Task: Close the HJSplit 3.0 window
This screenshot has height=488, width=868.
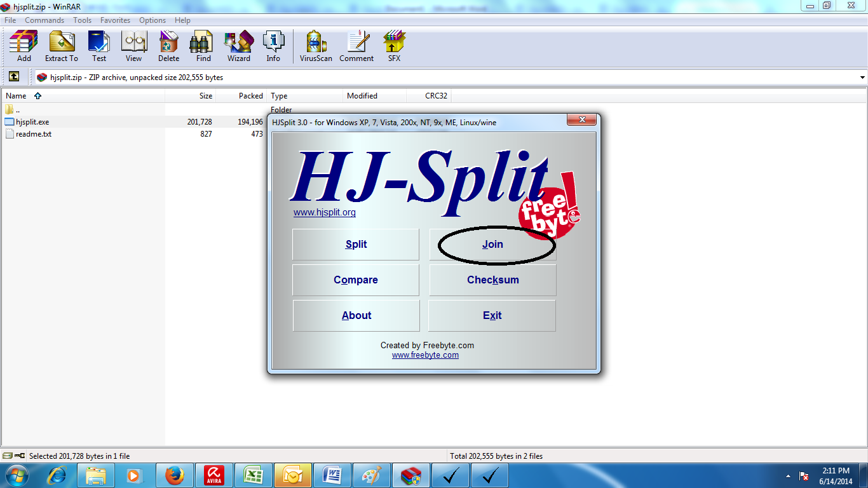Action: 581,120
